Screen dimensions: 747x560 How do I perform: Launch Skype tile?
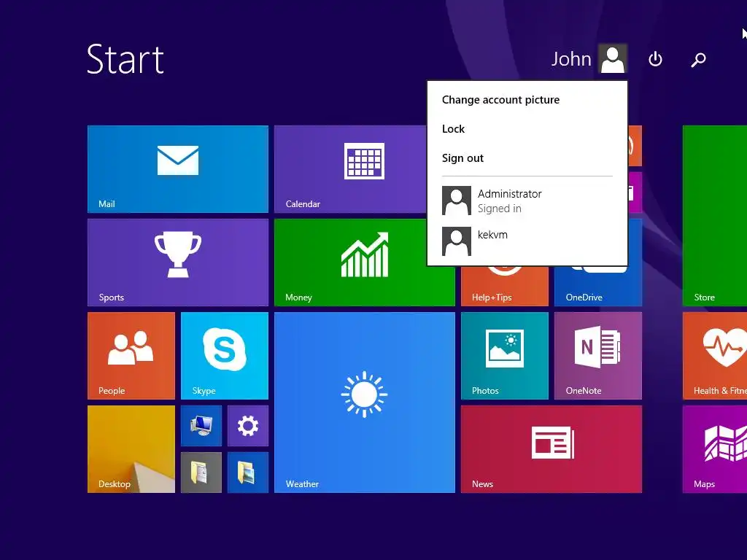tap(225, 356)
